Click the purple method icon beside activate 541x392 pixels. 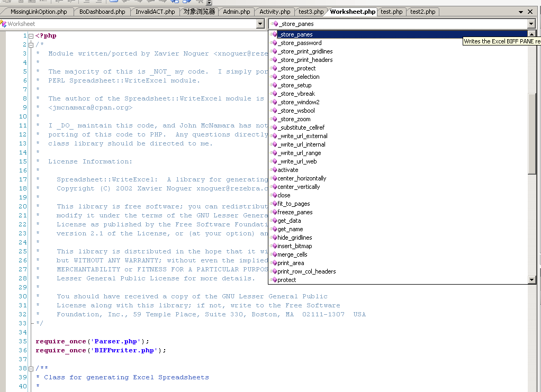pyautogui.click(x=275, y=170)
